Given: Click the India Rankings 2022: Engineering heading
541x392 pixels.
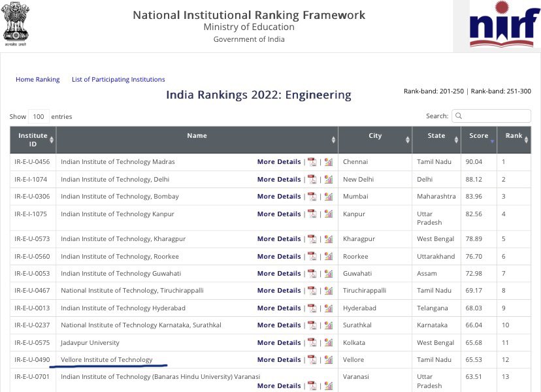Looking at the screenshot, I should (259, 95).
